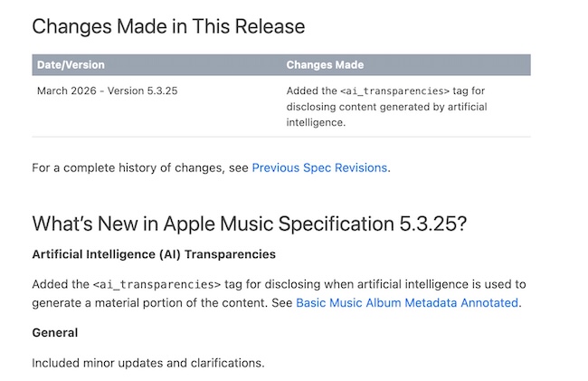Click the Changes Made in This Release heading

point(168,26)
